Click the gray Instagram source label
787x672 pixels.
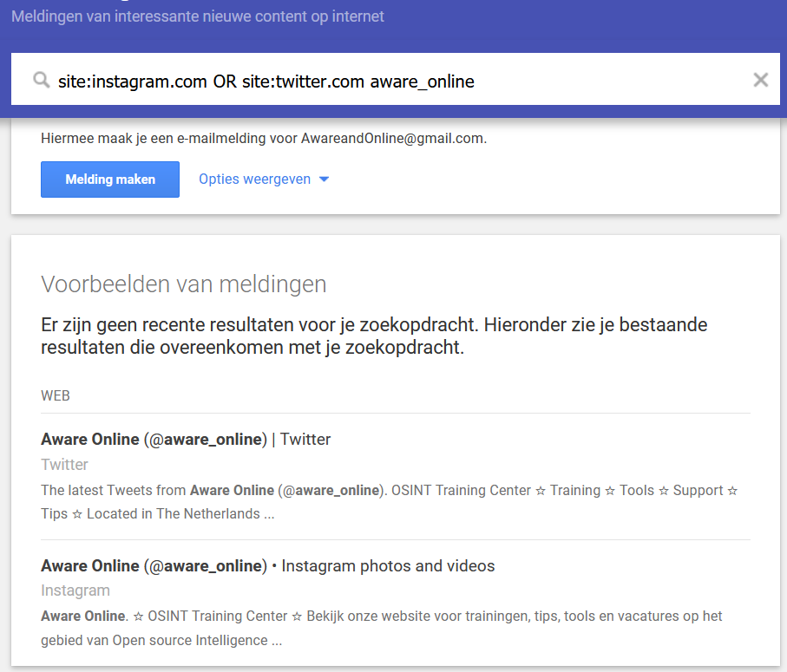click(x=75, y=590)
